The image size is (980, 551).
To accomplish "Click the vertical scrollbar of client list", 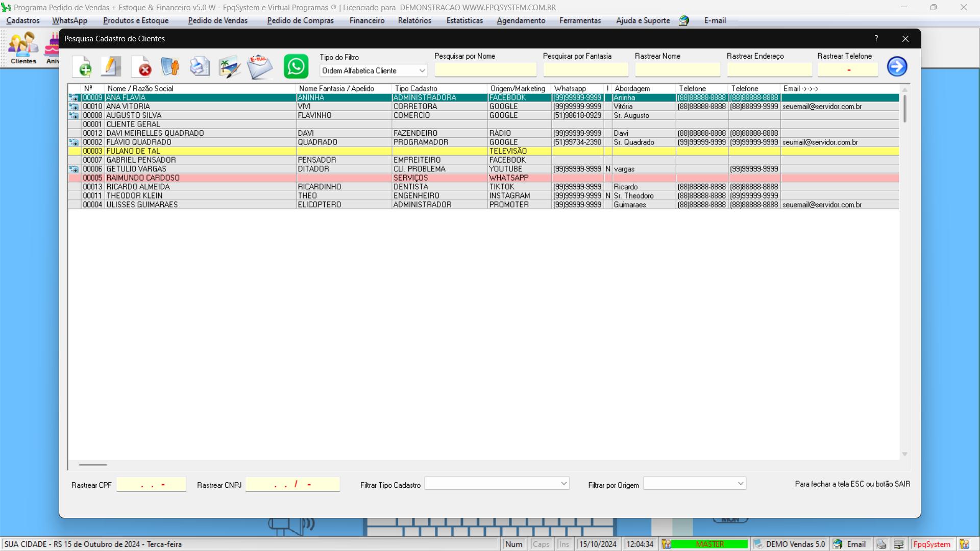I will [x=904, y=271].
